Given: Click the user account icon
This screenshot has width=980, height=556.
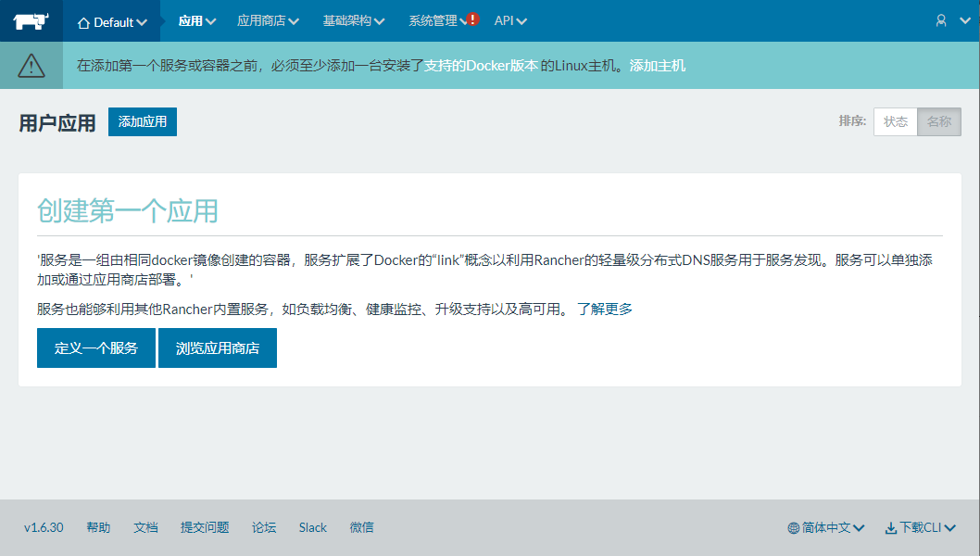Looking at the screenshot, I should 940,20.
